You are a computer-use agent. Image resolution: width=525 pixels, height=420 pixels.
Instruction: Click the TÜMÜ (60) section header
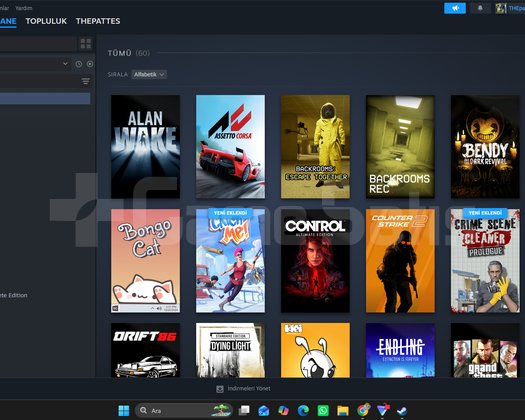coord(129,53)
